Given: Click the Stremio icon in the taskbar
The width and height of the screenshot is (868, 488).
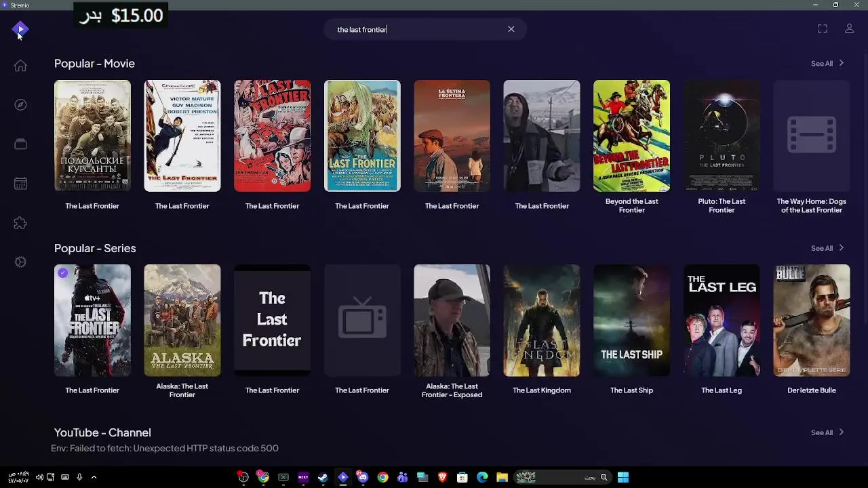Looking at the screenshot, I should tap(343, 477).
